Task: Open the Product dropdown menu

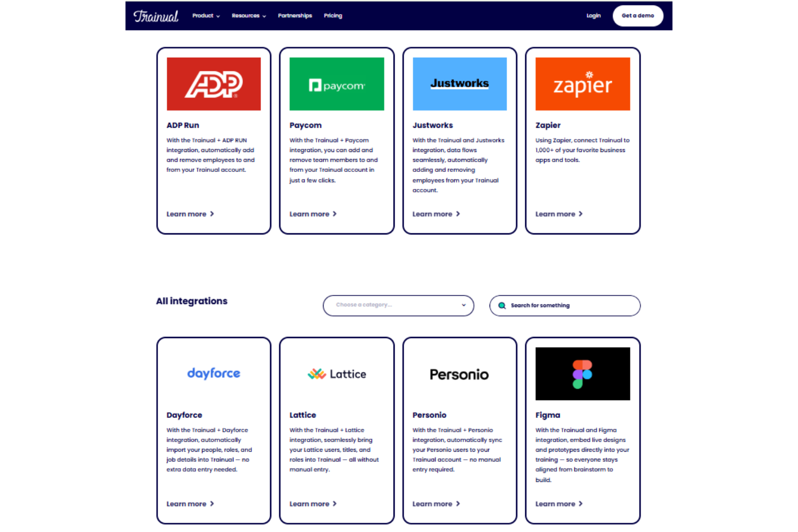Action: click(205, 16)
